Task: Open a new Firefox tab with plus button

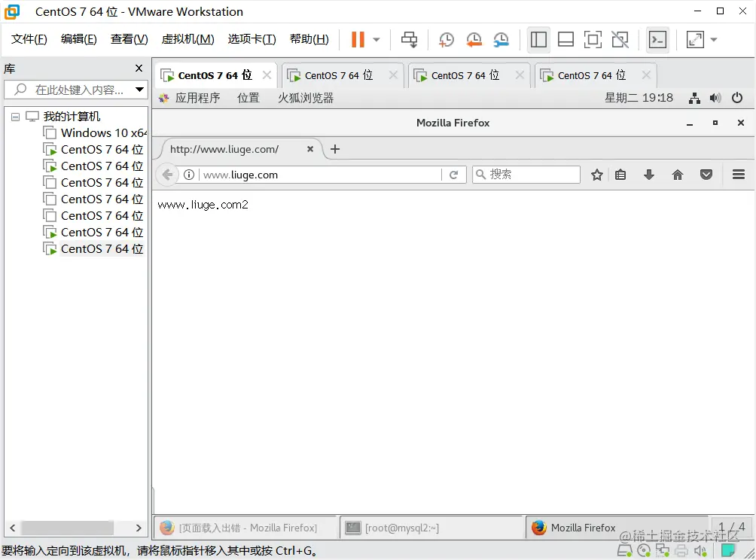Action: 335,149
